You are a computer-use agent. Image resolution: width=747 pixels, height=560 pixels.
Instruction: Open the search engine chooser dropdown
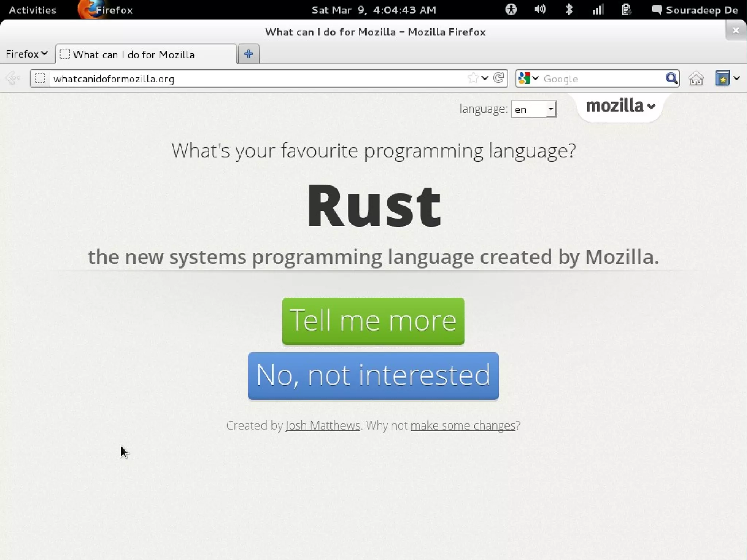(528, 78)
